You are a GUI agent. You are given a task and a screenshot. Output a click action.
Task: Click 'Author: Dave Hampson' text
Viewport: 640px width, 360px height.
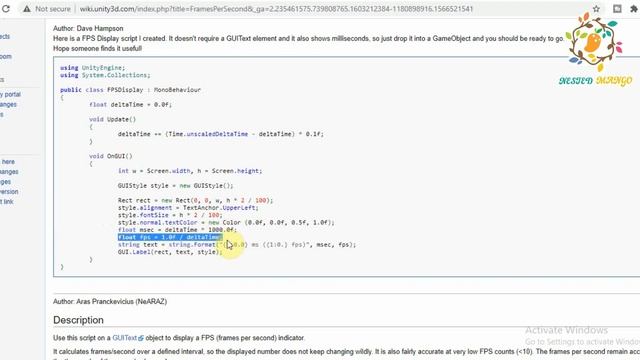pyautogui.click(x=88, y=29)
